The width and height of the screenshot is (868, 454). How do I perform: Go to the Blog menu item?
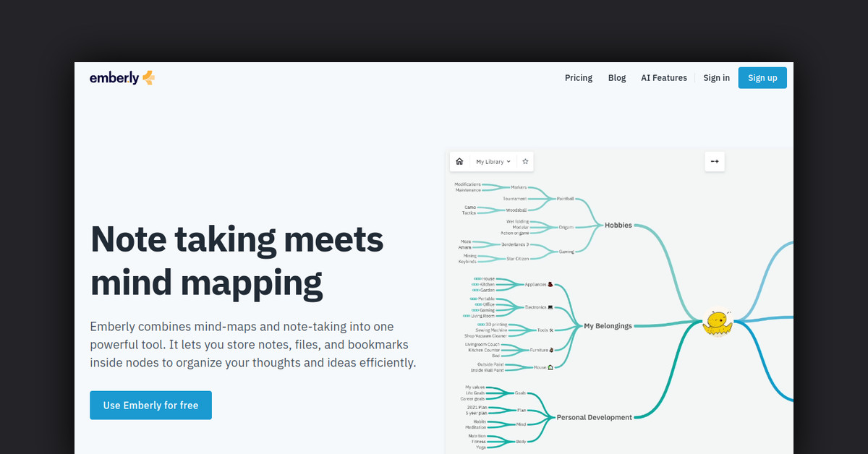pyautogui.click(x=617, y=78)
